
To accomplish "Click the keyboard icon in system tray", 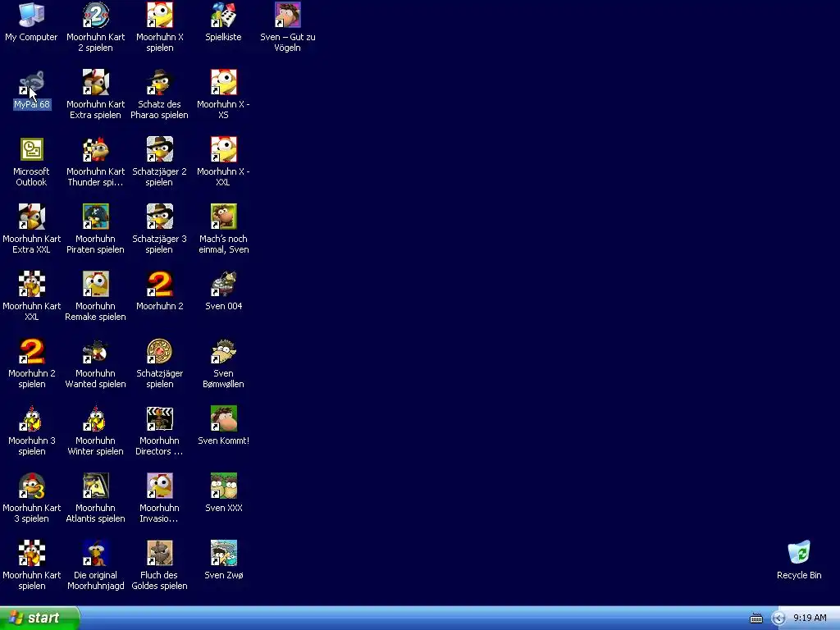I will [756, 619].
